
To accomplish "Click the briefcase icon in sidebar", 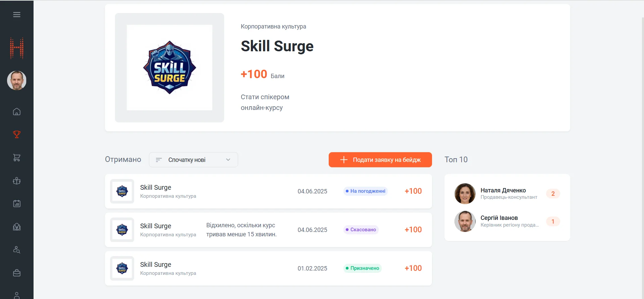I will coord(17,273).
